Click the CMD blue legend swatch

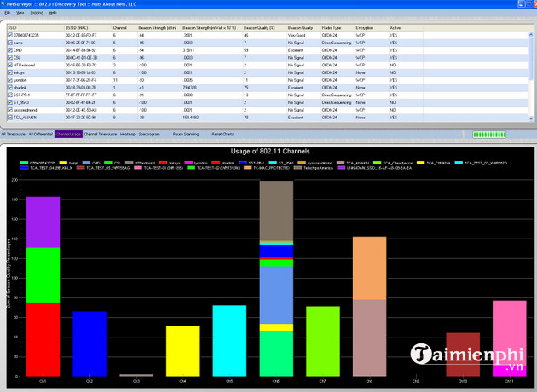86,163
